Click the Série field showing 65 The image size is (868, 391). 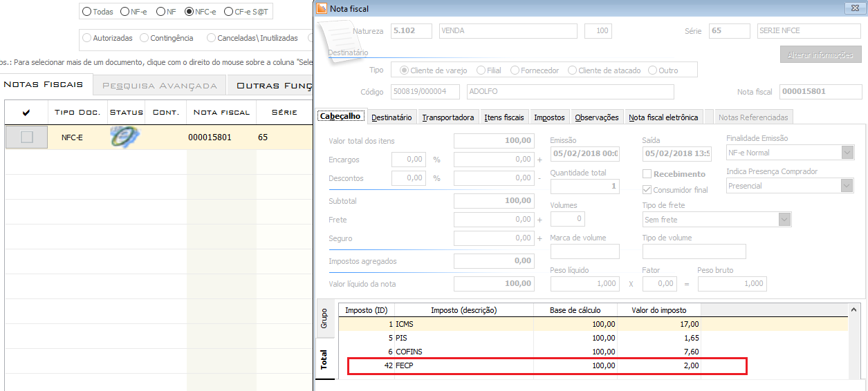pyautogui.click(x=730, y=31)
